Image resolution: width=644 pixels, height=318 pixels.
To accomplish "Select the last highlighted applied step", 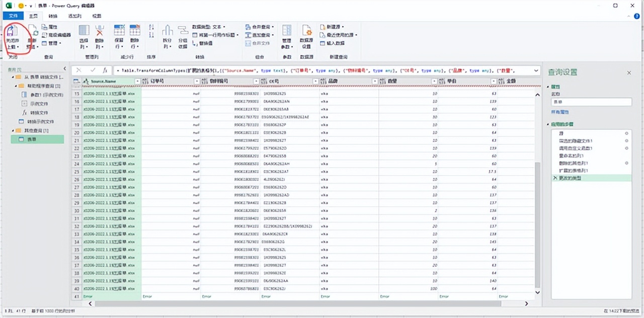I will click(x=591, y=178).
